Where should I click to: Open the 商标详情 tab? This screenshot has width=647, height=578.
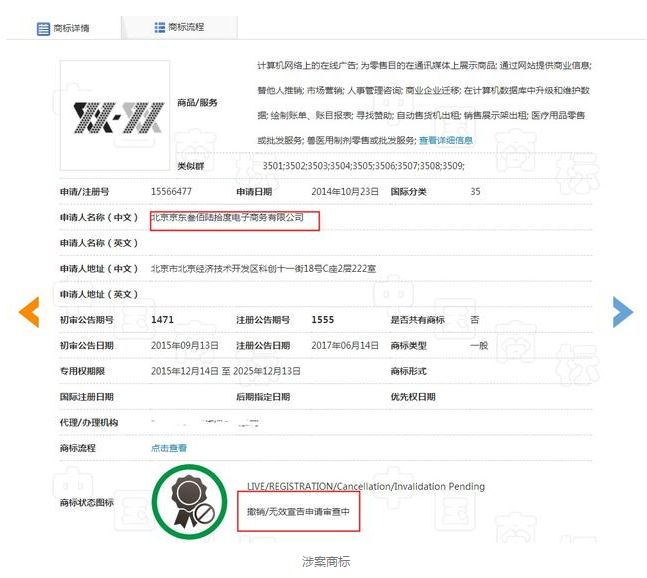click(x=64, y=28)
